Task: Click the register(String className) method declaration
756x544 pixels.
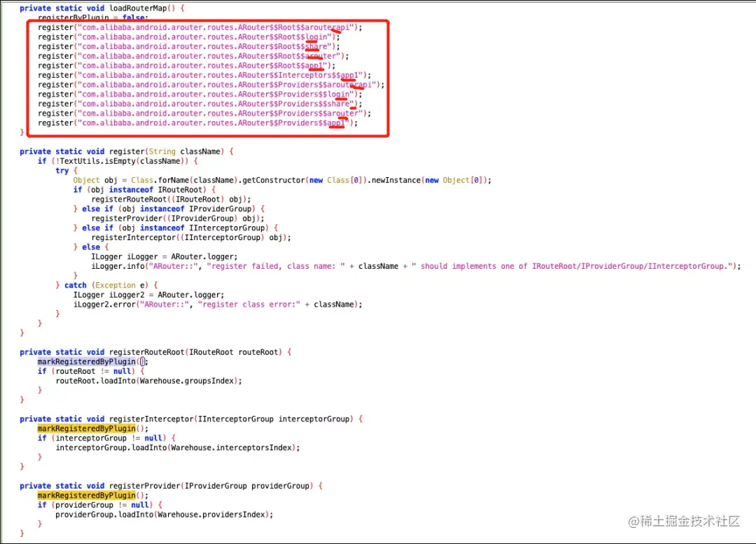Action: click(127, 151)
